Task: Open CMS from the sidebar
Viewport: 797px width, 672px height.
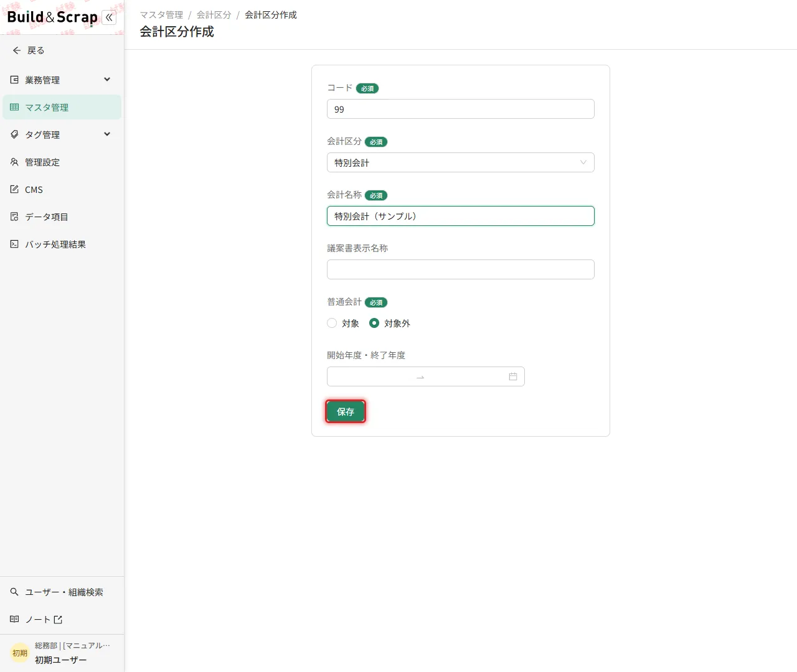Action: [62, 189]
